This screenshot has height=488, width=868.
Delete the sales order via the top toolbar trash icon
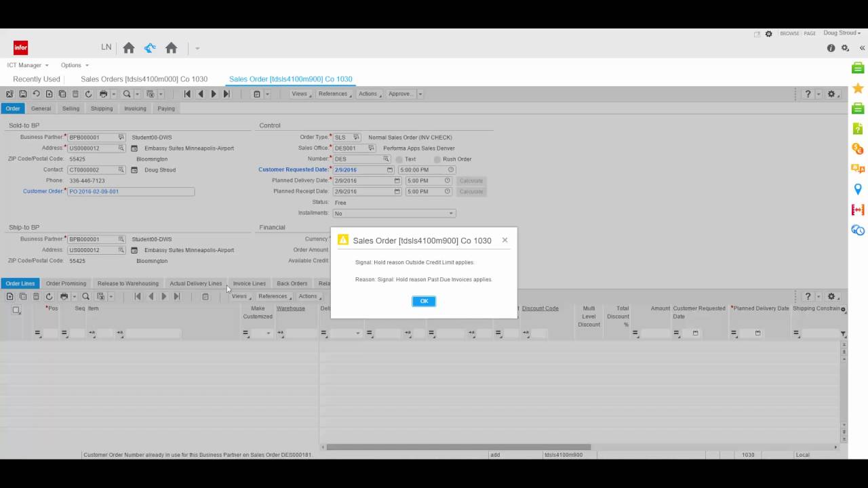click(x=75, y=94)
